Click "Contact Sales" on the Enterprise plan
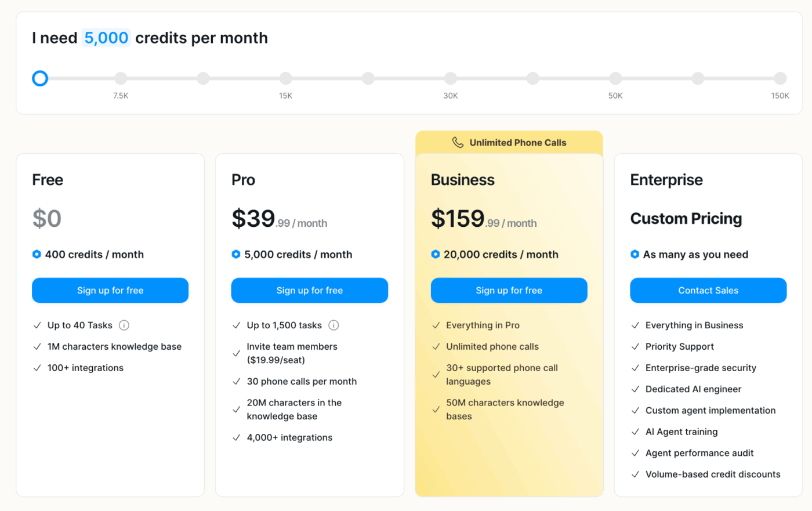 (708, 290)
